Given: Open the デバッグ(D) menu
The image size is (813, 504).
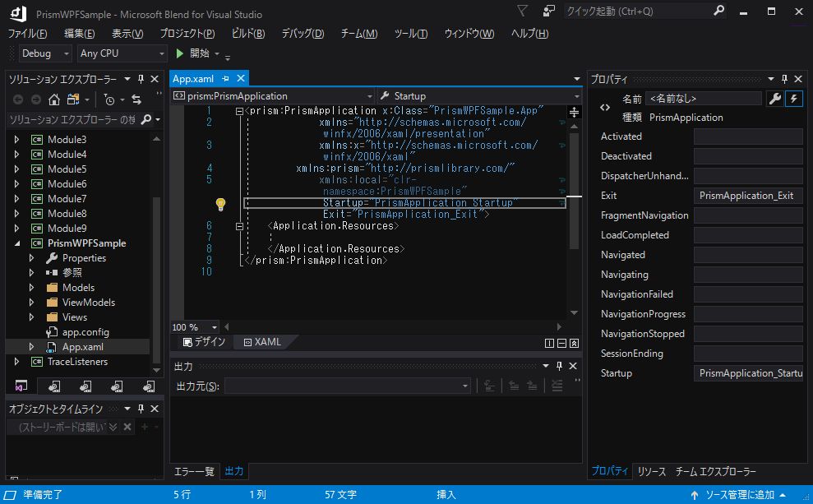Looking at the screenshot, I should [x=303, y=34].
